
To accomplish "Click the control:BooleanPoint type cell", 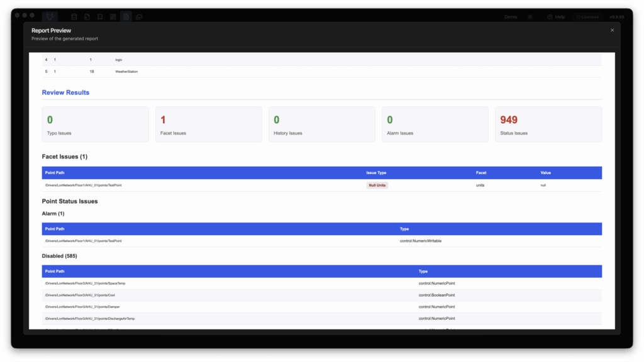I will pos(436,295).
